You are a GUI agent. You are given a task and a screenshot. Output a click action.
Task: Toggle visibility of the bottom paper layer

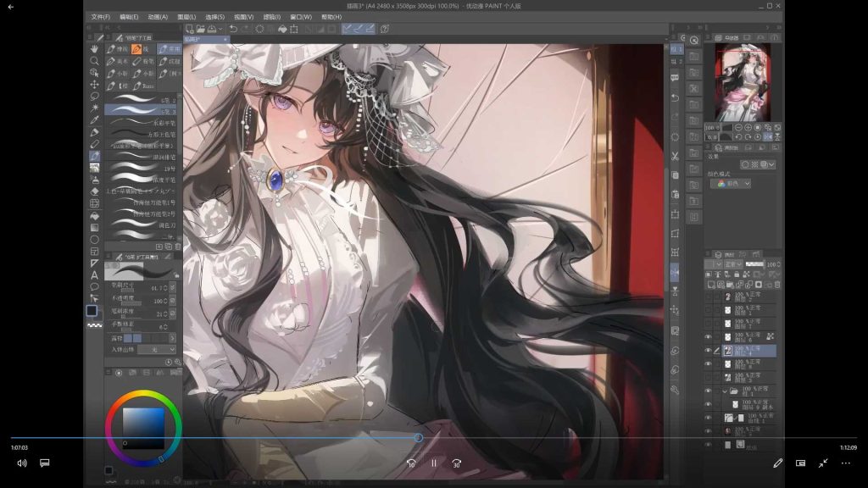coord(709,444)
